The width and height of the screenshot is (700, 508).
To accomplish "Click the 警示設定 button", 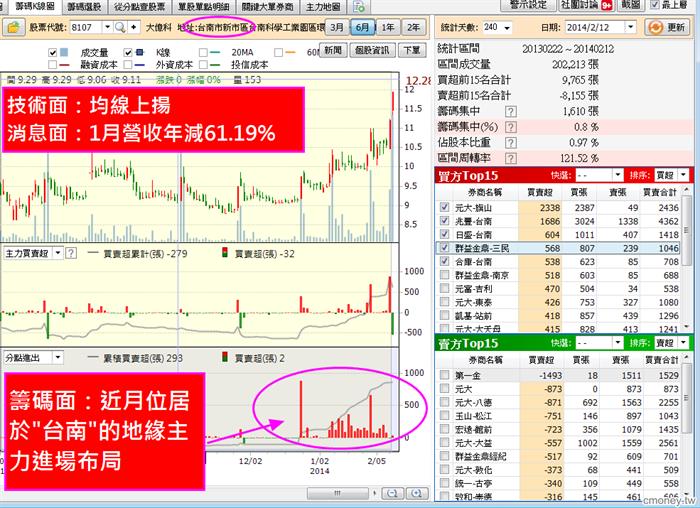I will coord(528,5).
